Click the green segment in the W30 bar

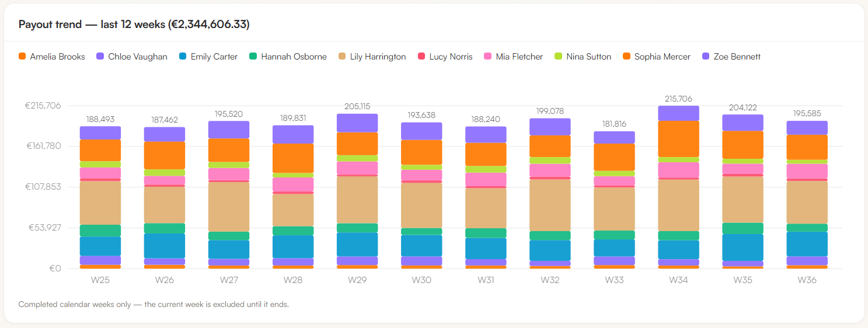click(x=421, y=232)
